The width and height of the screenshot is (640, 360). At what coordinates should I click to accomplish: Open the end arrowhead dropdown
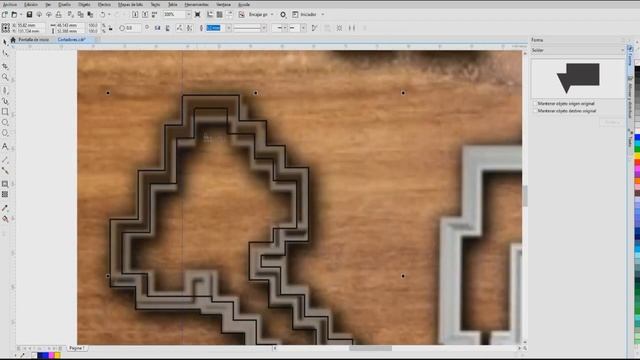(304, 28)
